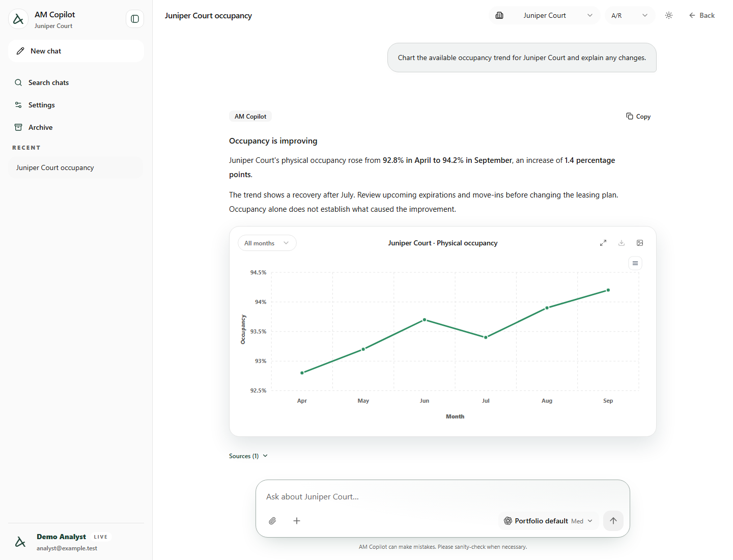
Task: Click the chart title 'Juniper Court · Physical occupancy'
Action: tap(443, 243)
